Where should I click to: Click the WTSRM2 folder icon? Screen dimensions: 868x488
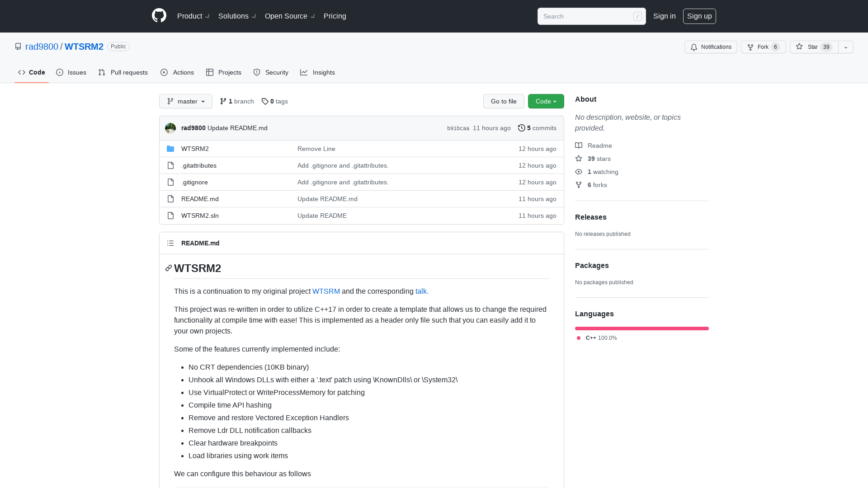(x=170, y=149)
